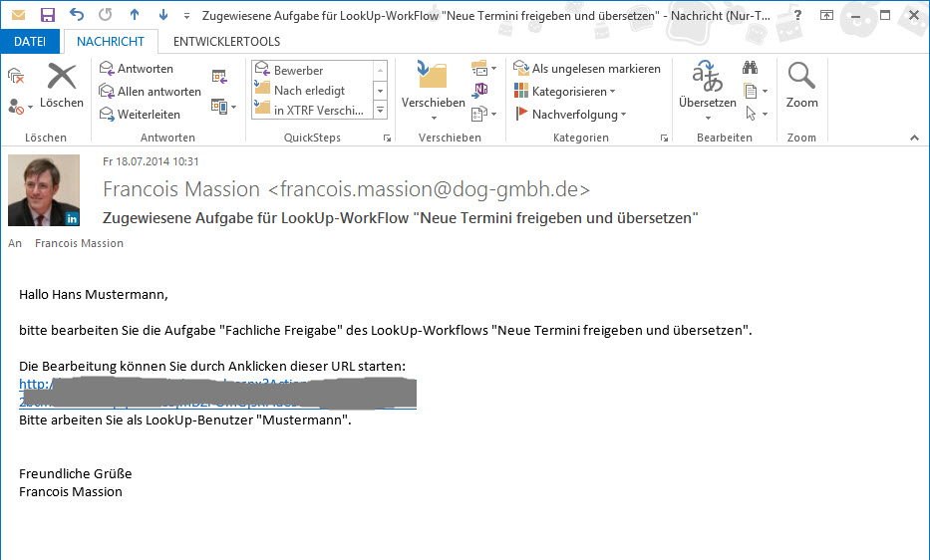Viewport: 930px width, 560px height.
Task: Click the message subject line in header
Action: click(401, 217)
